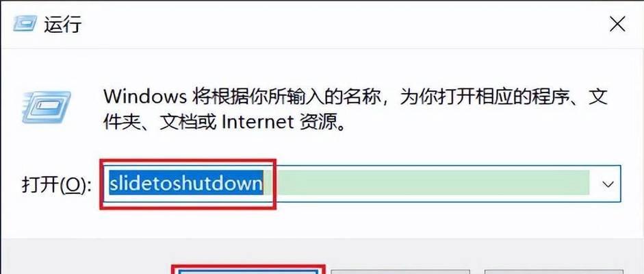The image size is (644, 274).
Task: Click the small Run icon in title bar
Action: [x=25, y=23]
